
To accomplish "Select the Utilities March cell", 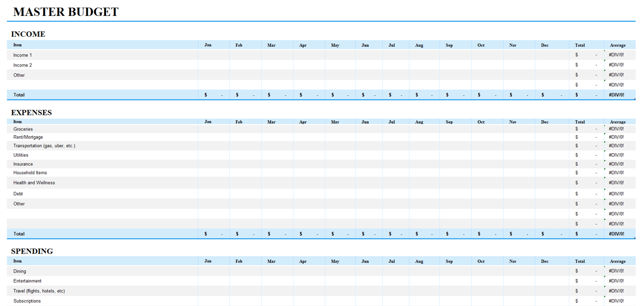I will click(277, 155).
